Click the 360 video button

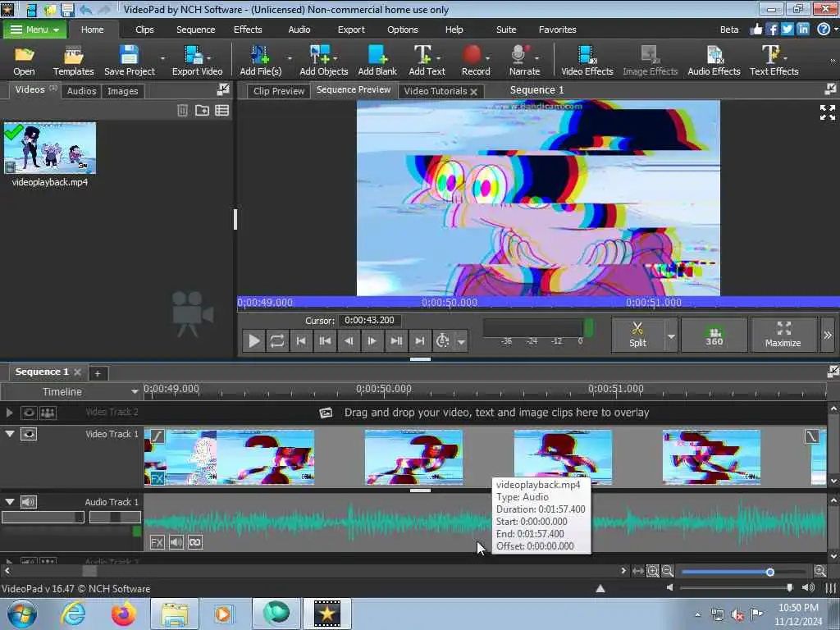coord(714,335)
